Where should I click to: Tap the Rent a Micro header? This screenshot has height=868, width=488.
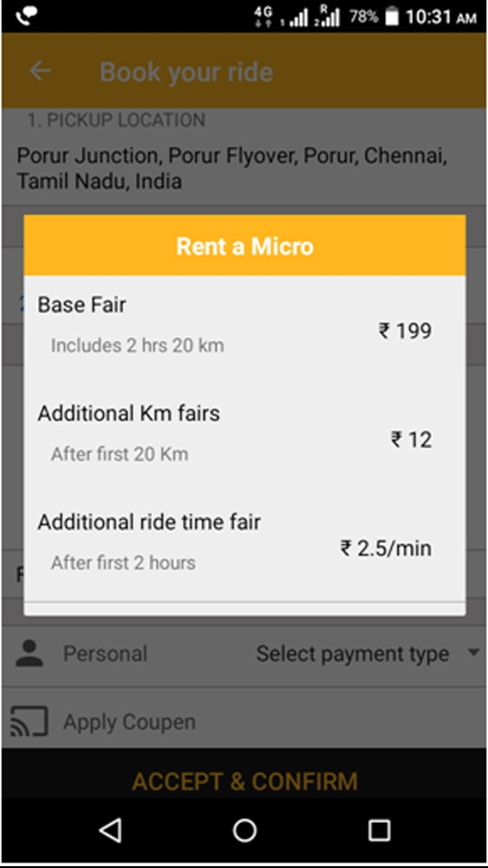[x=245, y=246]
